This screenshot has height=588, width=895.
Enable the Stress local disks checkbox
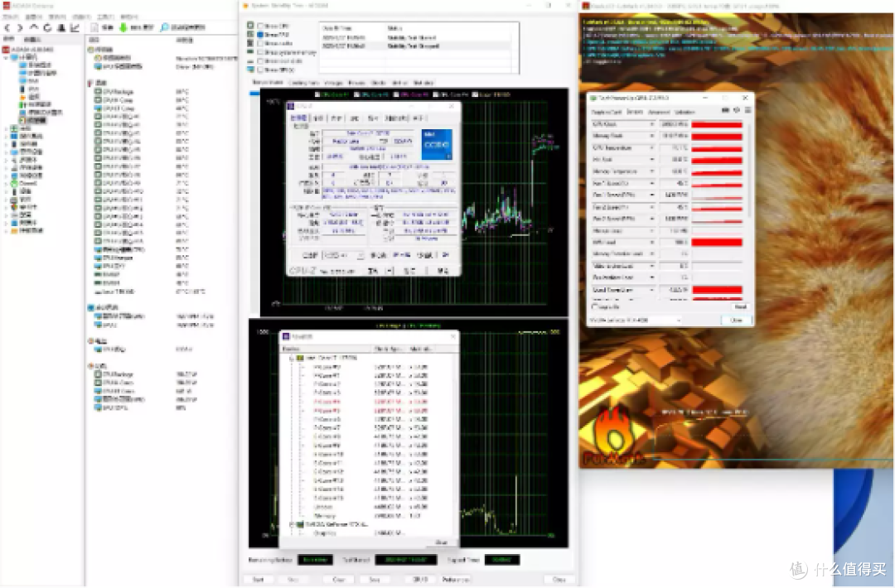[x=261, y=61]
